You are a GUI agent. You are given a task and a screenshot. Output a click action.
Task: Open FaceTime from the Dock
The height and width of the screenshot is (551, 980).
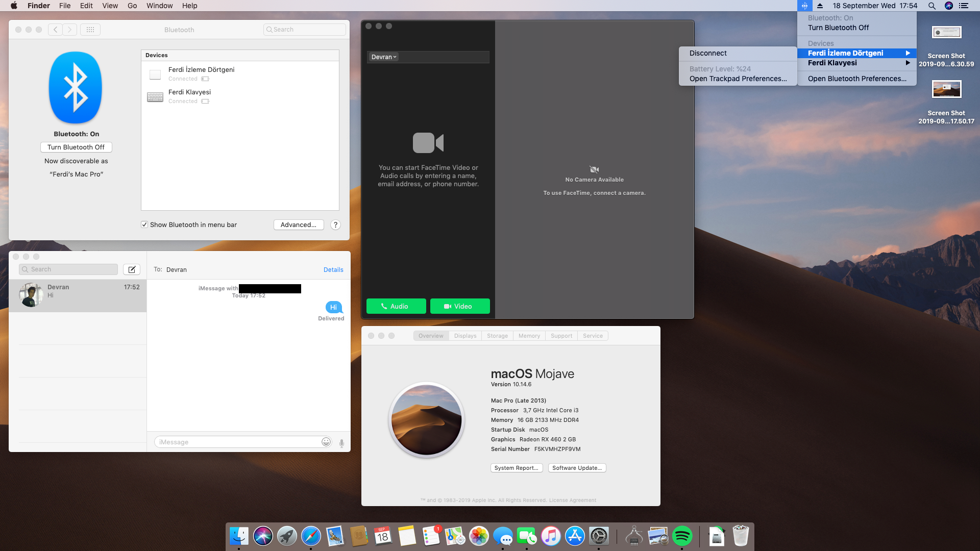[527, 536]
